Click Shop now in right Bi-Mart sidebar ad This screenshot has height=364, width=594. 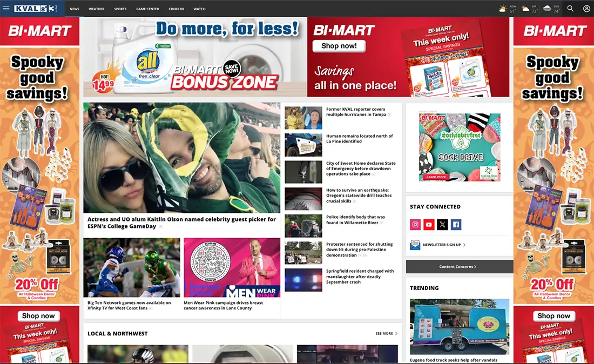tap(554, 316)
